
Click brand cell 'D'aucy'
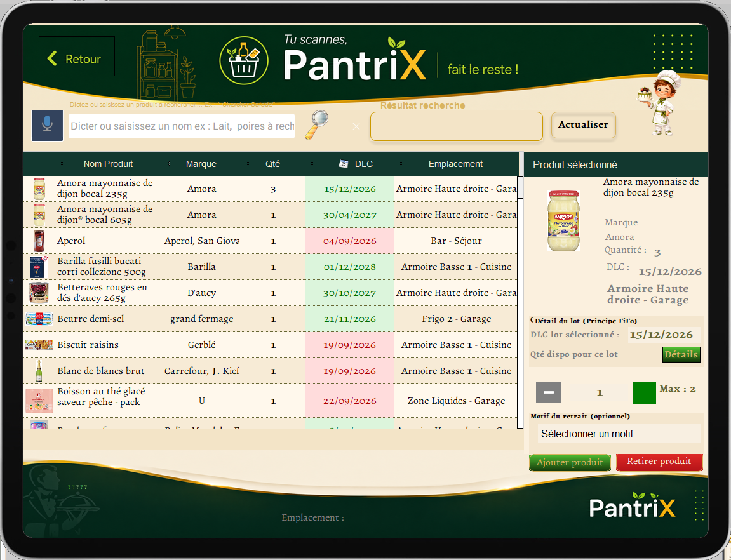(x=201, y=293)
